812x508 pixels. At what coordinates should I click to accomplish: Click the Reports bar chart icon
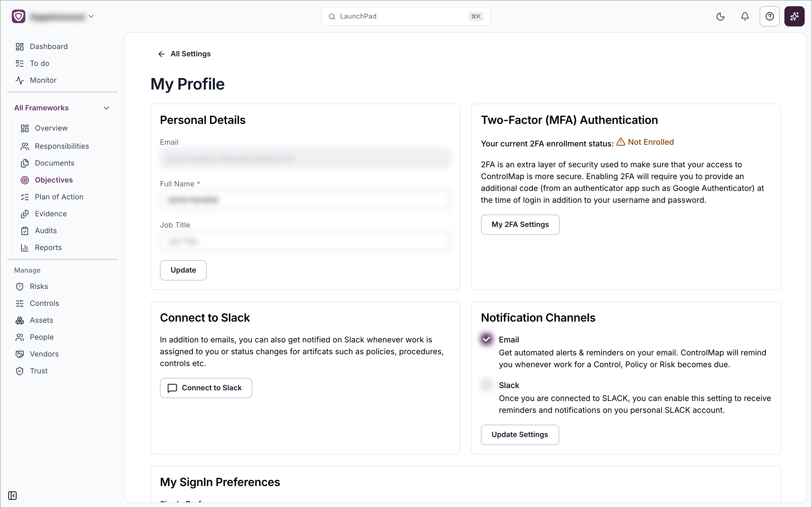25,248
